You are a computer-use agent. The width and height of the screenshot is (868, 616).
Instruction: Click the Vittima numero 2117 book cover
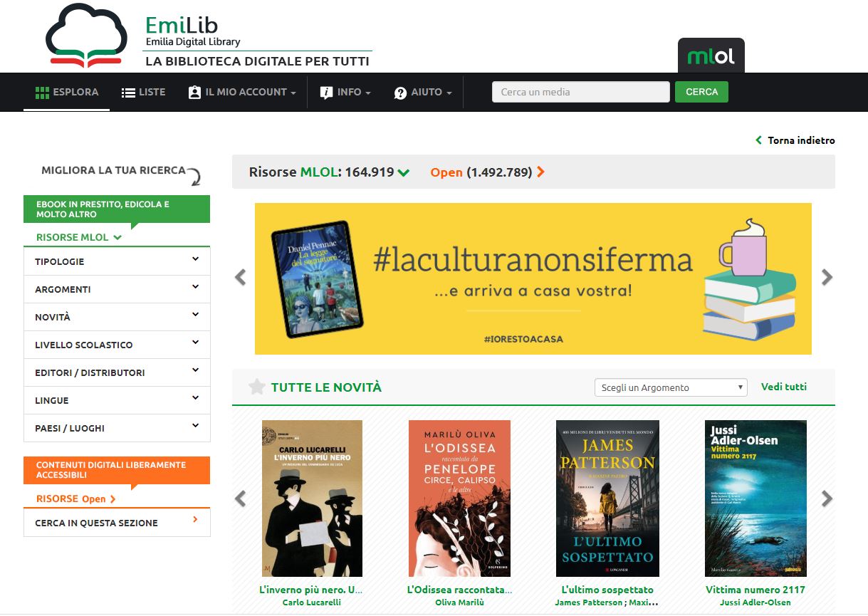[x=755, y=498]
